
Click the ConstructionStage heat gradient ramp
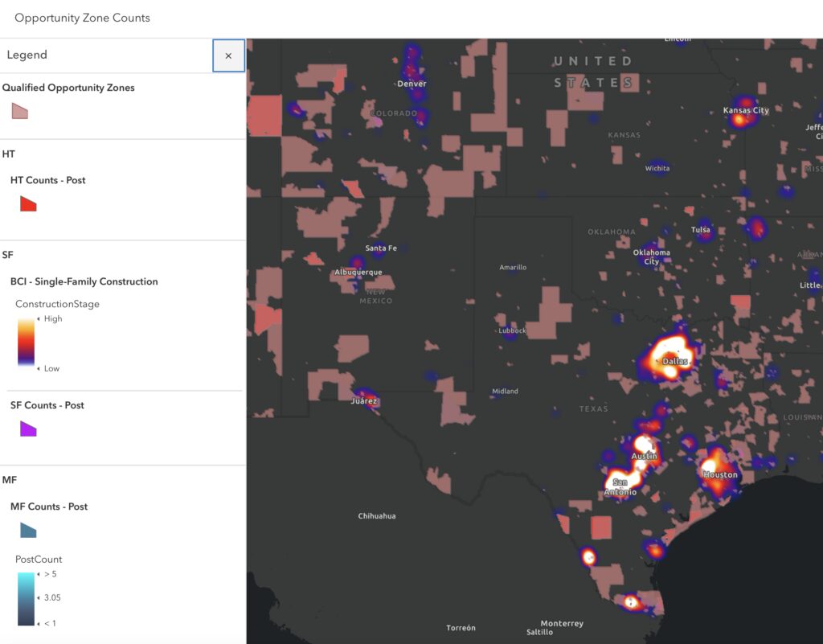click(26, 343)
